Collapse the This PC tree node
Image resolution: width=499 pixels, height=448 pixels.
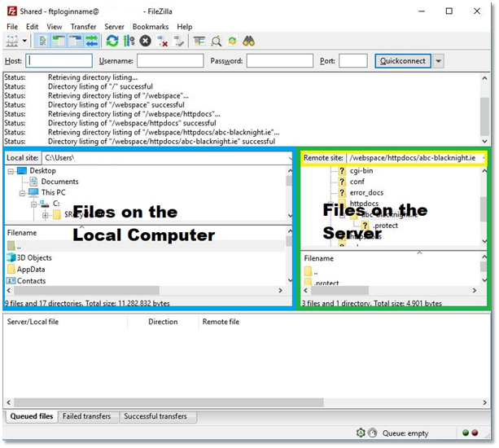pos(22,193)
